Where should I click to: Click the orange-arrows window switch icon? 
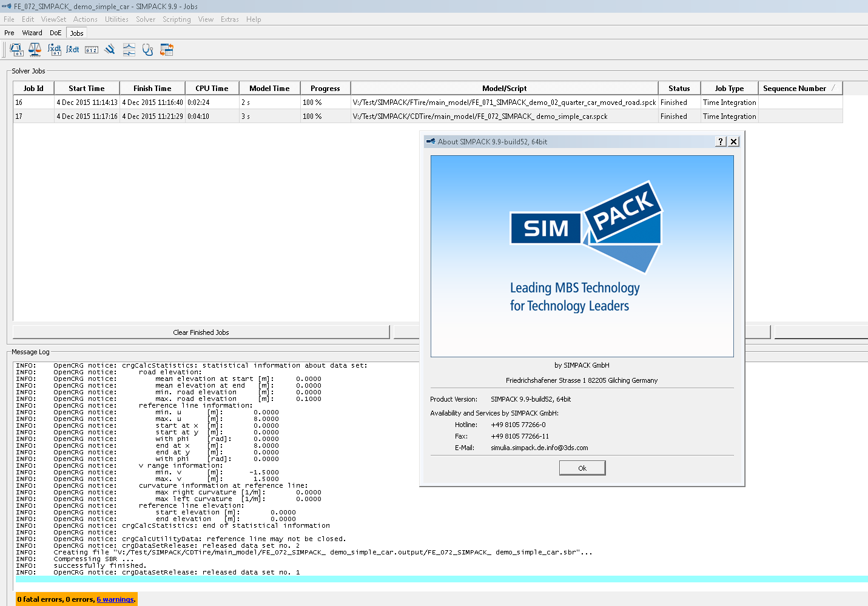point(167,50)
